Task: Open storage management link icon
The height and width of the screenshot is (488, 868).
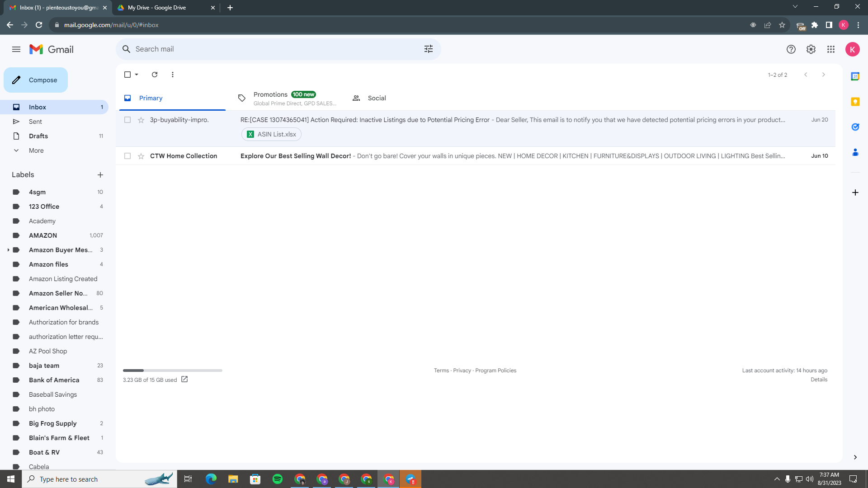Action: [x=184, y=380]
